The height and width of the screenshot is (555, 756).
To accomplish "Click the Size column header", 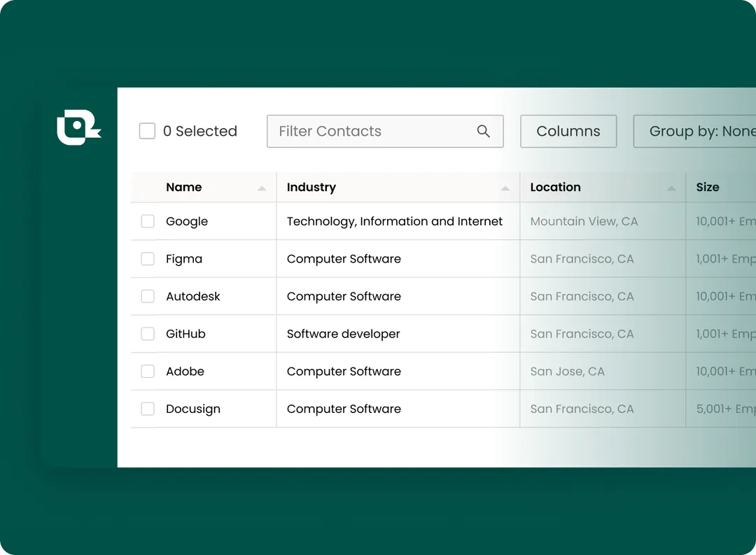I will [x=708, y=188].
